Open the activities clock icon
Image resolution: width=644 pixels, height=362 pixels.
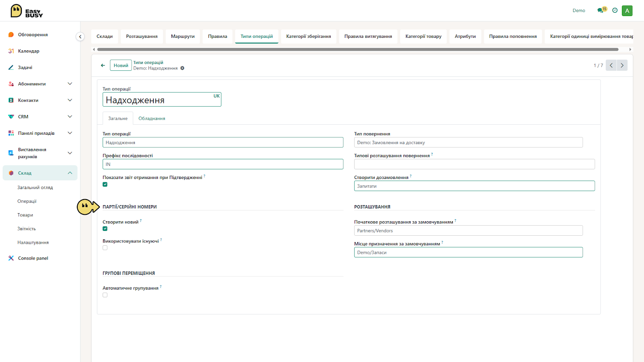point(615,10)
